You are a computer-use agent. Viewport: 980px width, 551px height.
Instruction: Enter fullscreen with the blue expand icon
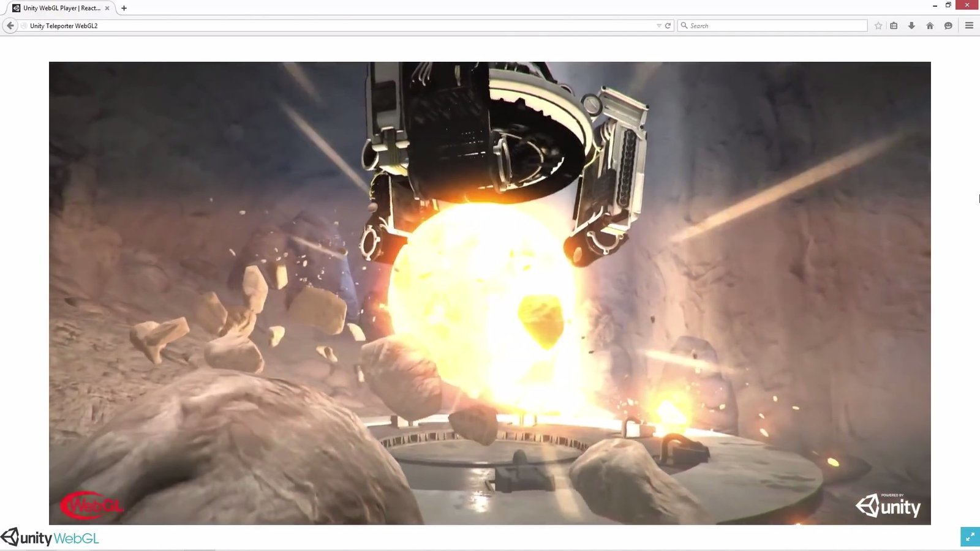tap(970, 537)
